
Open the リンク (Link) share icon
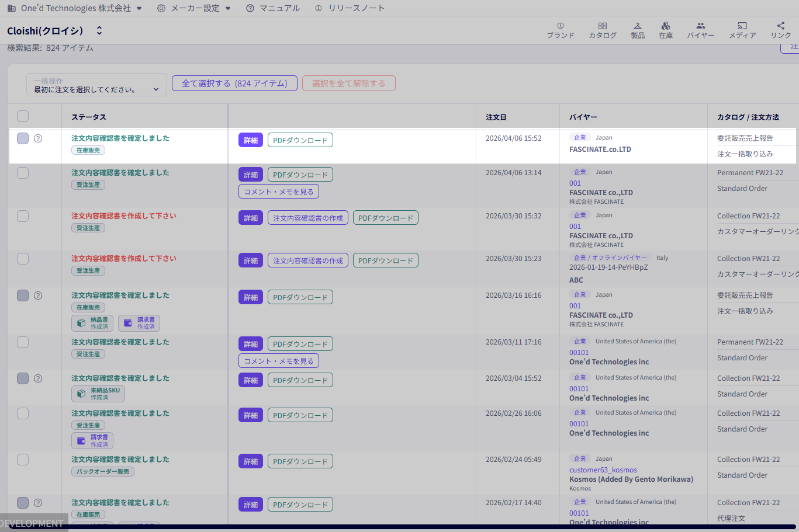(780, 30)
